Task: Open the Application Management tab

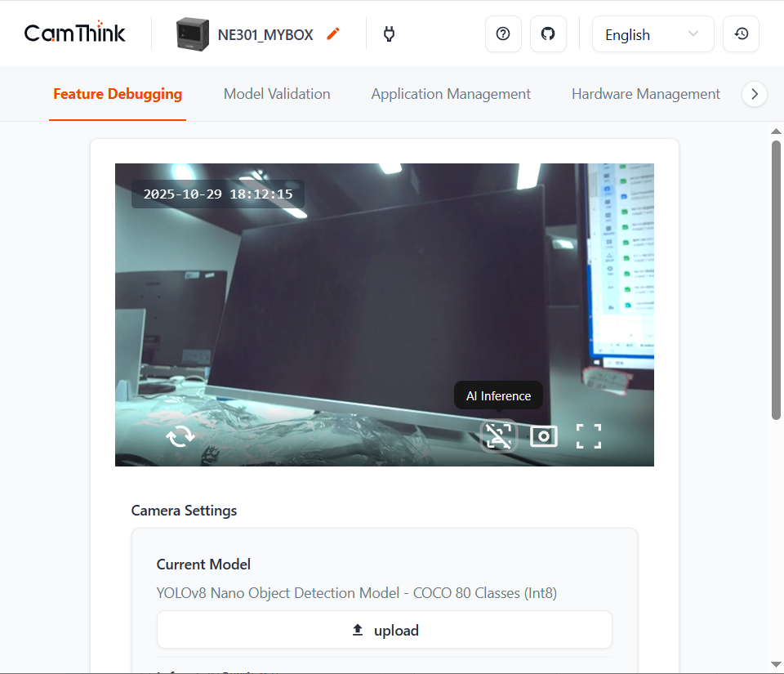Action: pos(451,94)
